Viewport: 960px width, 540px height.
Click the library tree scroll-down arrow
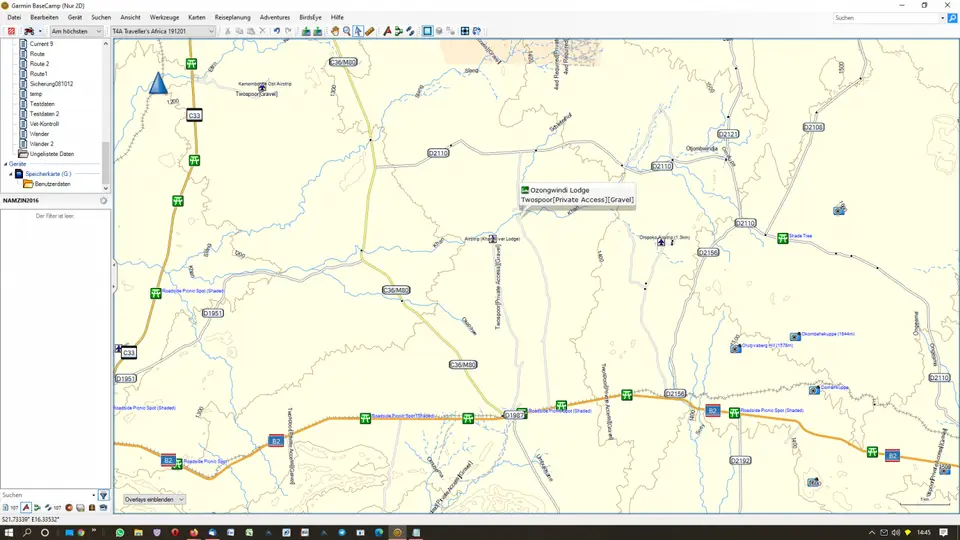pos(106,188)
